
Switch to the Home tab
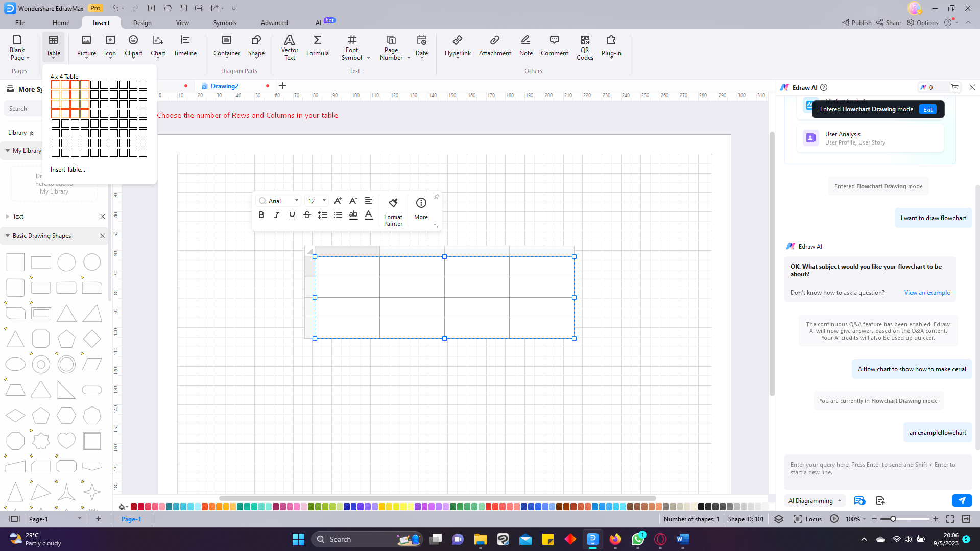click(61, 22)
